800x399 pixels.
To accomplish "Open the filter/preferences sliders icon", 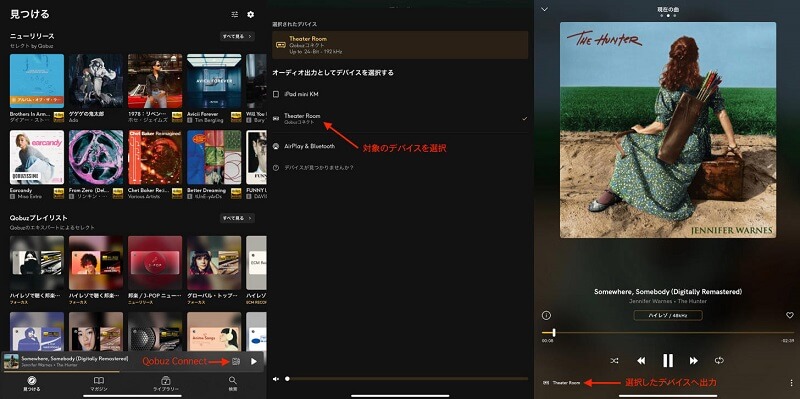I will (235, 15).
